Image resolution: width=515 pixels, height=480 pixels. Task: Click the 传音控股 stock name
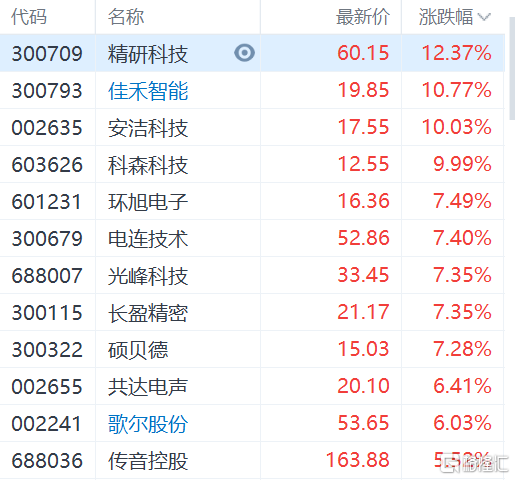(148, 461)
